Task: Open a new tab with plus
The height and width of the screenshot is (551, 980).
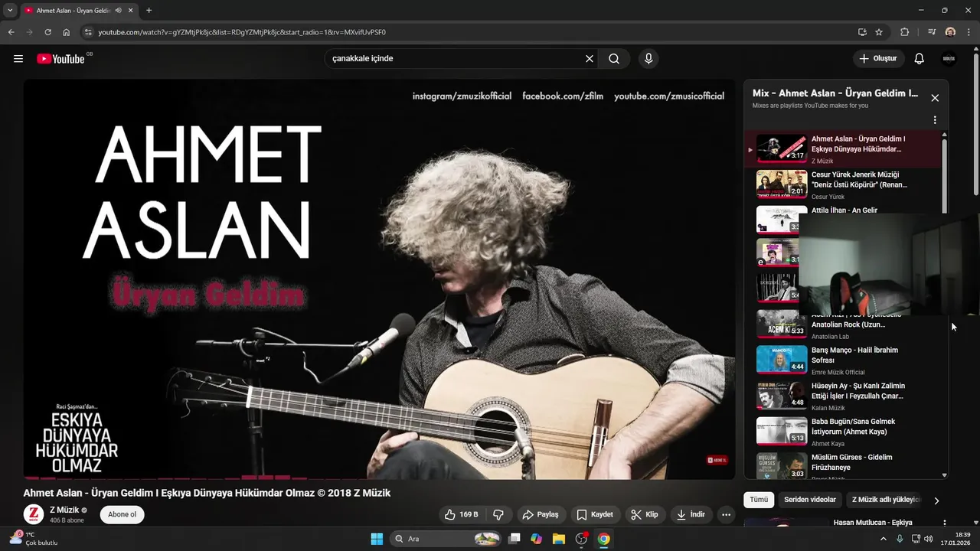Action: click(149, 11)
